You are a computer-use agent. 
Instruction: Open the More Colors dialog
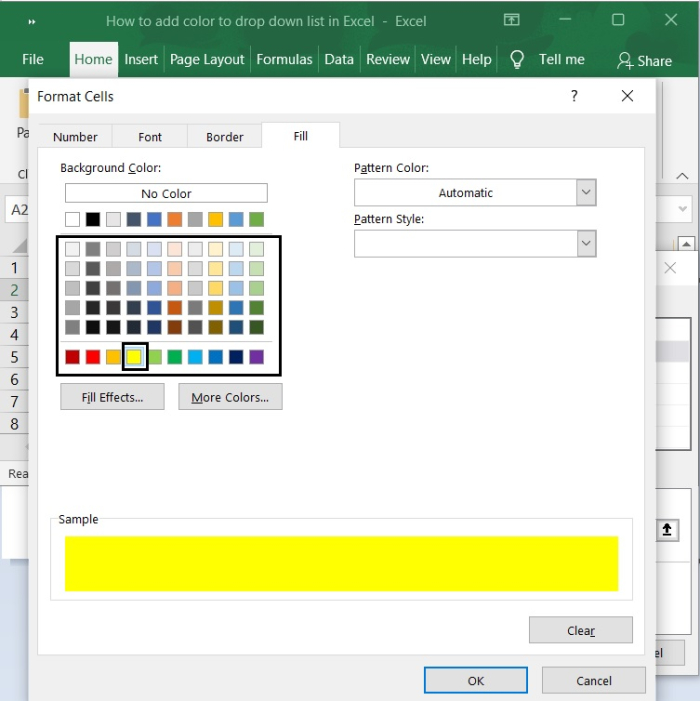click(x=230, y=397)
